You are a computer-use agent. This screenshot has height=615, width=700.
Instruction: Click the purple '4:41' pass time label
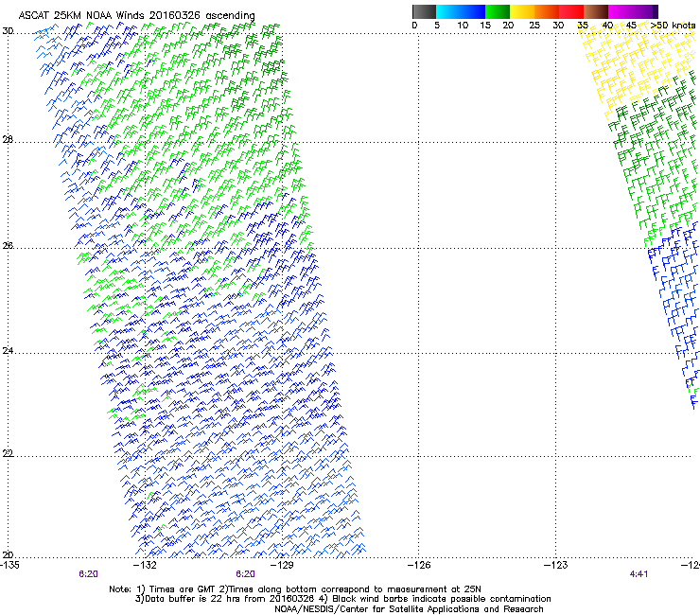(639, 574)
